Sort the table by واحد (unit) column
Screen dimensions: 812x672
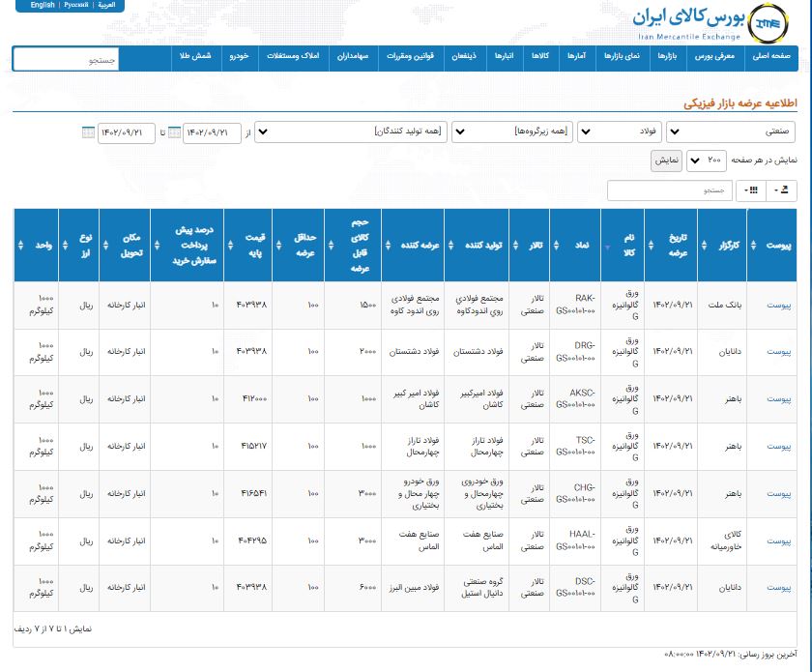pyautogui.click(x=37, y=245)
